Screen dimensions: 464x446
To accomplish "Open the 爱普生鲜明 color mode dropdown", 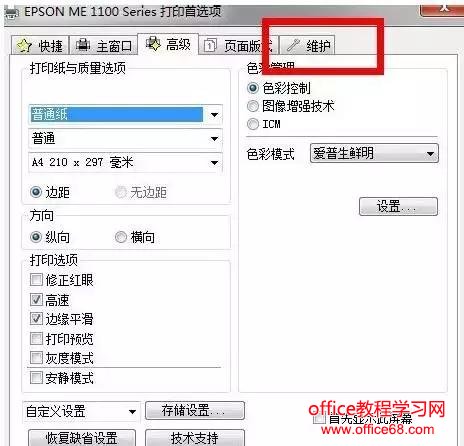I will 374,153.
